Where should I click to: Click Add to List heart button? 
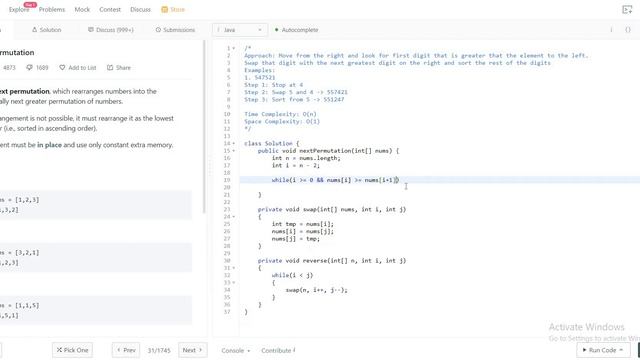pos(78,68)
